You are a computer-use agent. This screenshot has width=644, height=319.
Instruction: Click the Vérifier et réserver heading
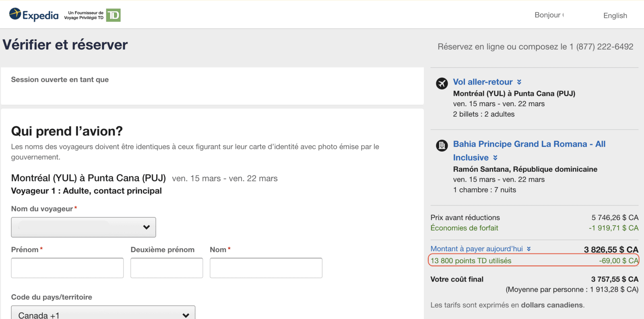[x=65, y=45]
